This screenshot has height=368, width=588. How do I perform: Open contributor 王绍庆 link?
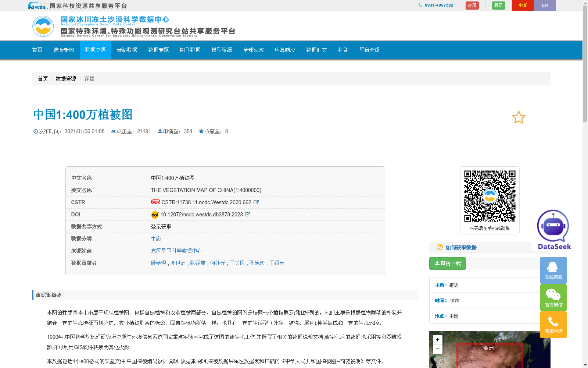pyautogui.click(x=277, y=263)
